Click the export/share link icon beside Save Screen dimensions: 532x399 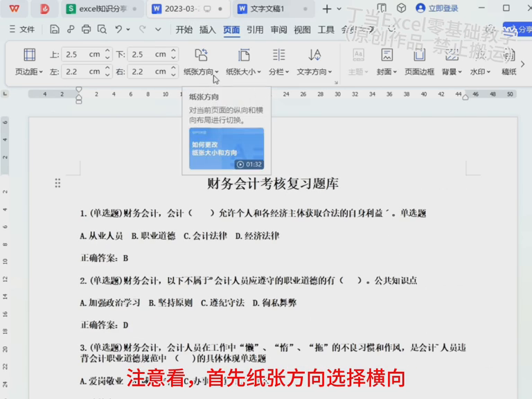pos(70,30)
